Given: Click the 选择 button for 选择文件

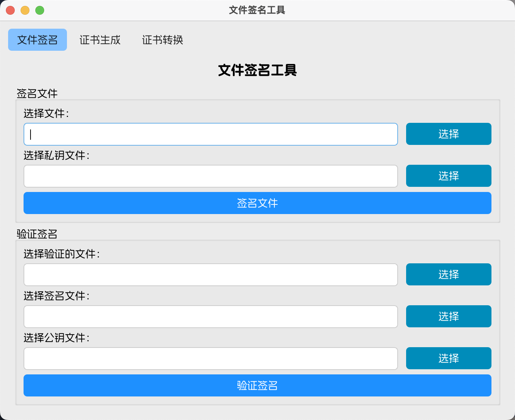Looking at the screenshot, I should tap(449, 134).
